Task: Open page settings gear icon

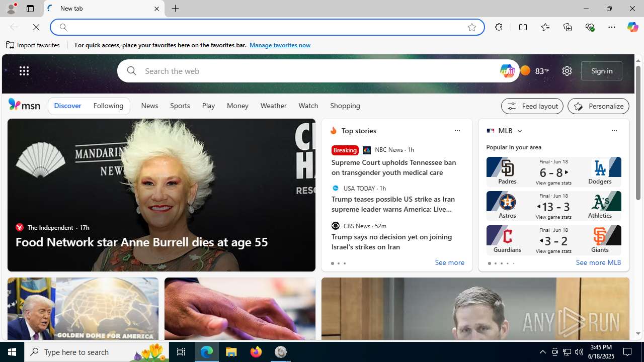Action: pos(567,71)
